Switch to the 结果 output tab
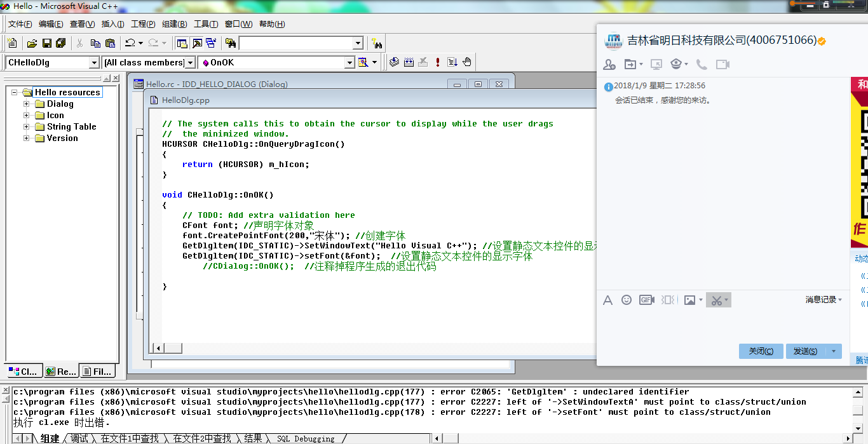868x444 pixels. point(252,438)
